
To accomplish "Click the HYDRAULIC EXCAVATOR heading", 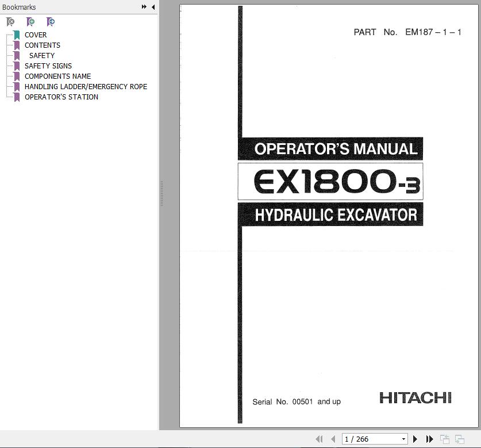I will click(336, 215).
